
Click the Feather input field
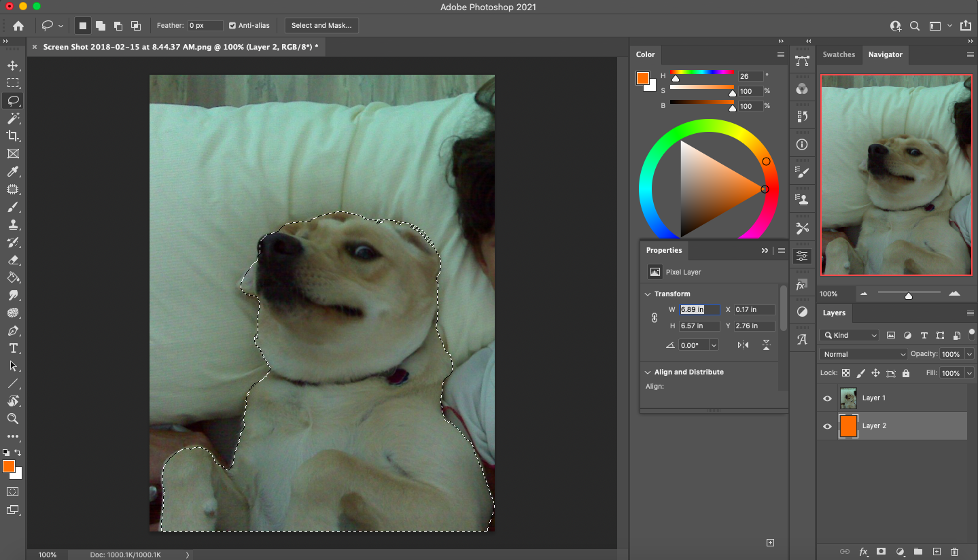point(205,26)
